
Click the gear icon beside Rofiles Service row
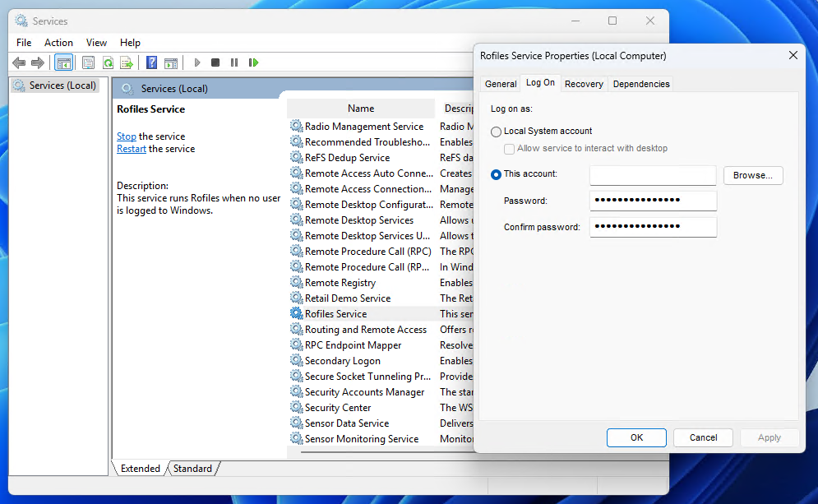296,313
